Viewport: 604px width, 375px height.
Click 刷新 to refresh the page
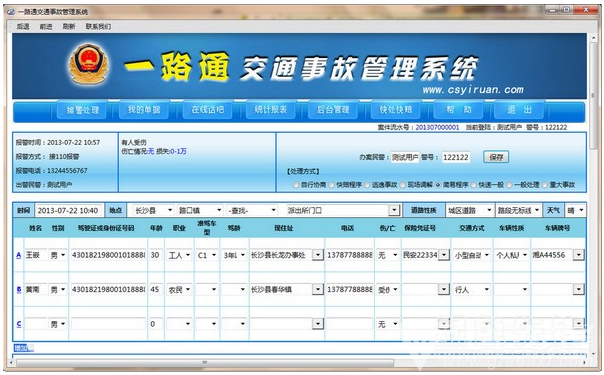click(x=69, y=26)
